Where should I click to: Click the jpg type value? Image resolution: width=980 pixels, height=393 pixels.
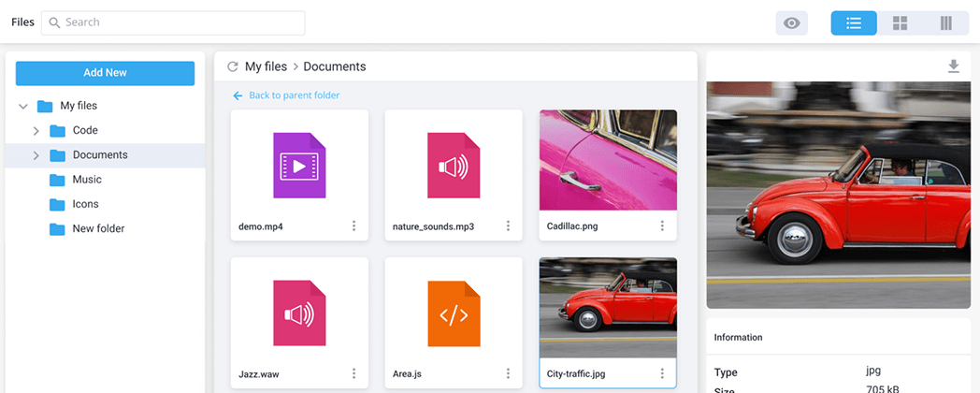(x=873, y=370)
